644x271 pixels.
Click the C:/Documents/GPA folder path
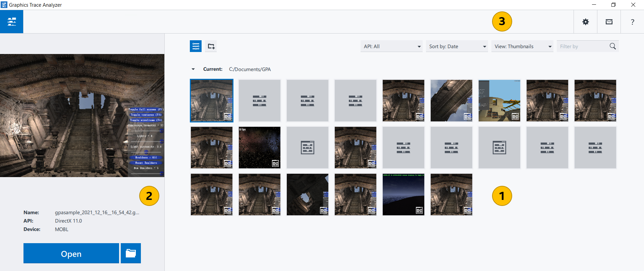pos(250,69)
